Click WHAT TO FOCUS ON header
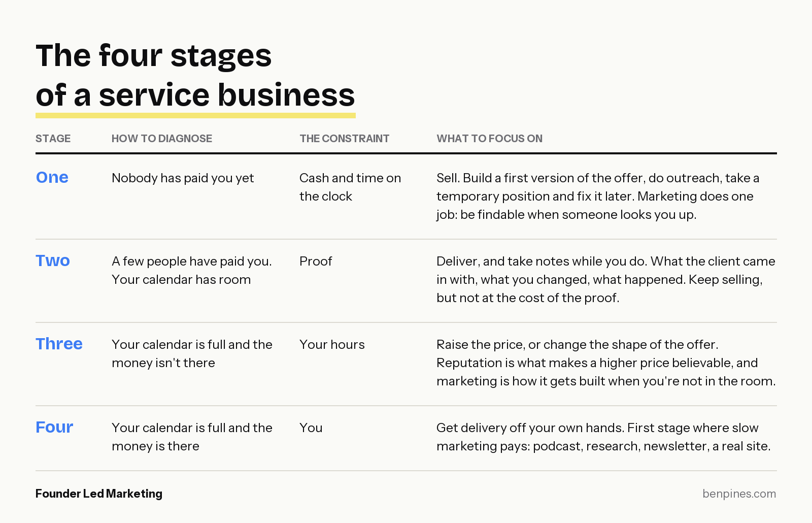Image resolution: width=812 pixels, height=523 pixels. tap(490, 139)
